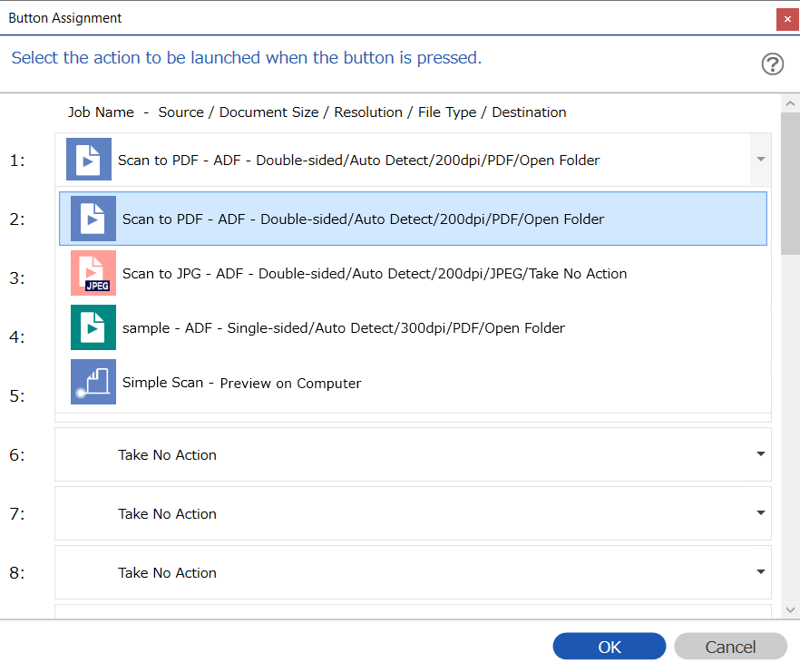This screenshot has height=672, width=800.
Task: Expand the button 8 dropdown arrow
Action: click(761, 572)
